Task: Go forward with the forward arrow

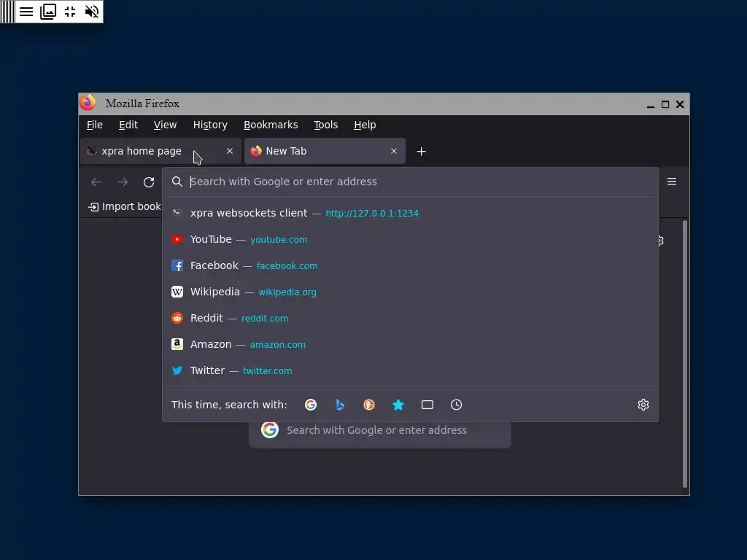Action: pyautogui.click(x=123, y=182)
